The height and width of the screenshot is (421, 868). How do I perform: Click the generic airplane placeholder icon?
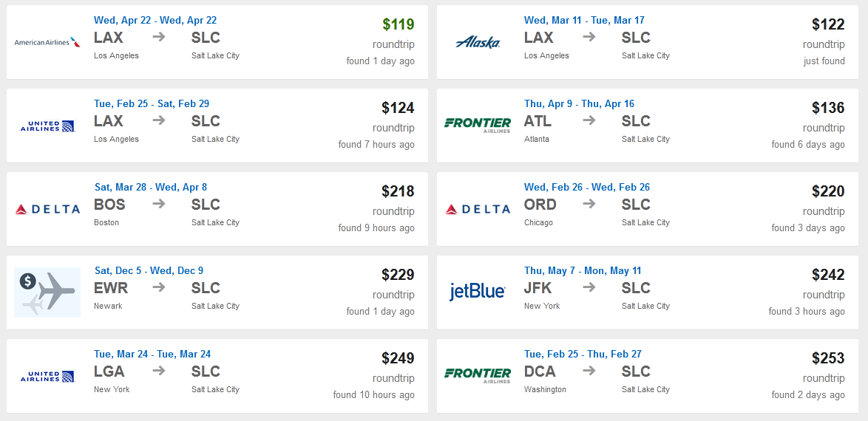pos(47,292)
